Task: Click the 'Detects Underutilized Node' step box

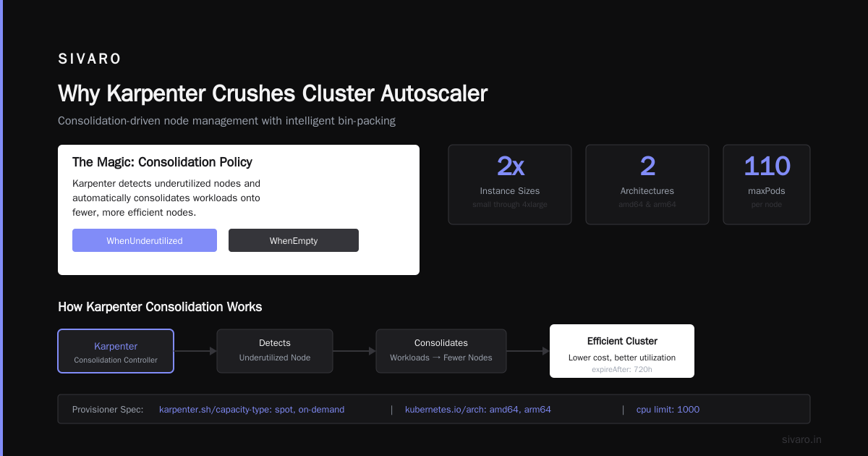Action: (x=275, y=351)
